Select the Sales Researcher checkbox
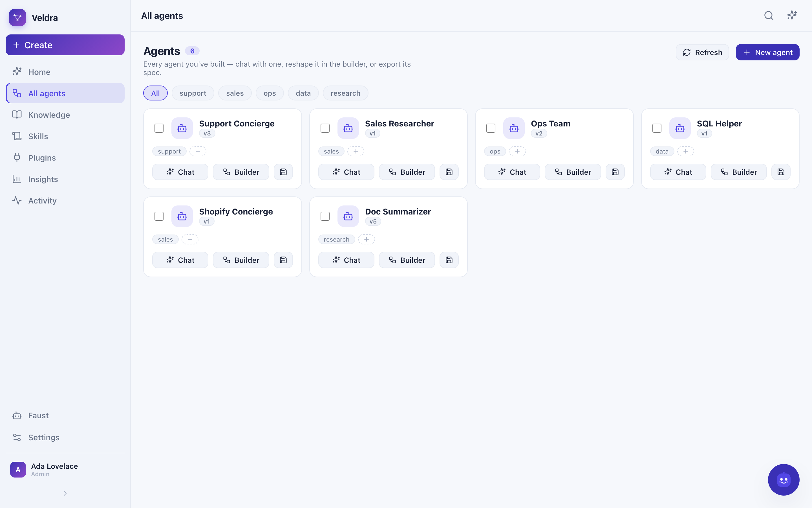Image resolution: width=812 pixels, height=508 pixels. tap(325, 128)
